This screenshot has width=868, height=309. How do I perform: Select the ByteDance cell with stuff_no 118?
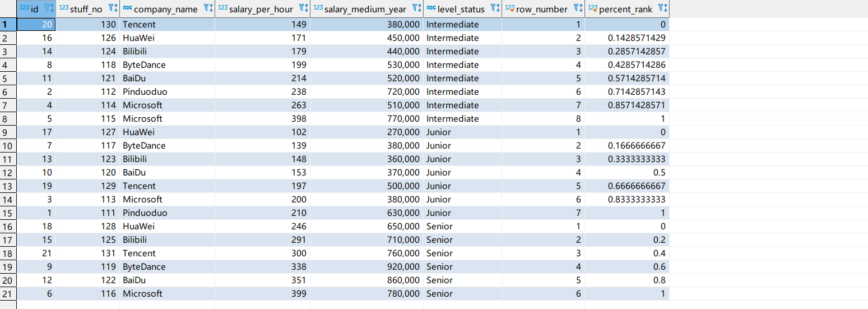pyautogui.click(x=167, y=64)
